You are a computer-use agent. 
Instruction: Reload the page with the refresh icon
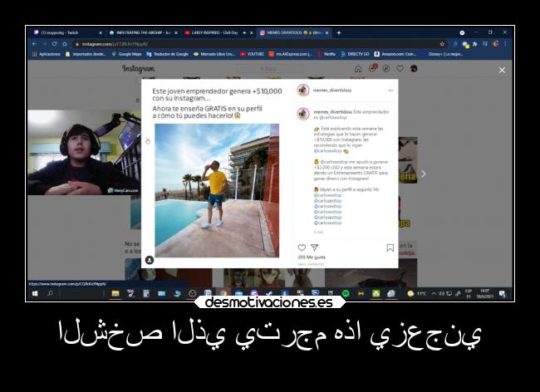[x=54, y=44]
